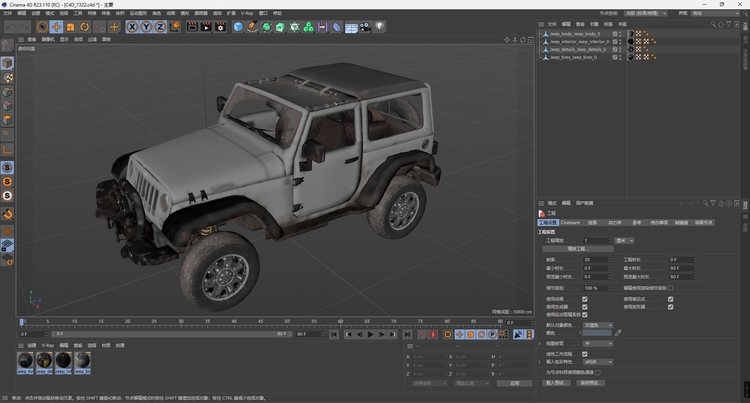Open the scale mode dropdown in coordinates
The width and height of the screenshot is (750, 403).
472,383
